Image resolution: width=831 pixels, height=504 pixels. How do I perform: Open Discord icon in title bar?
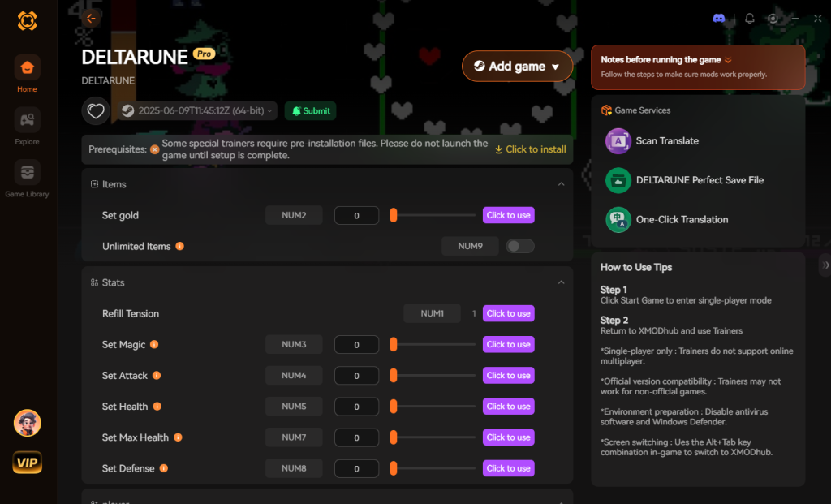tap(719, 19)
